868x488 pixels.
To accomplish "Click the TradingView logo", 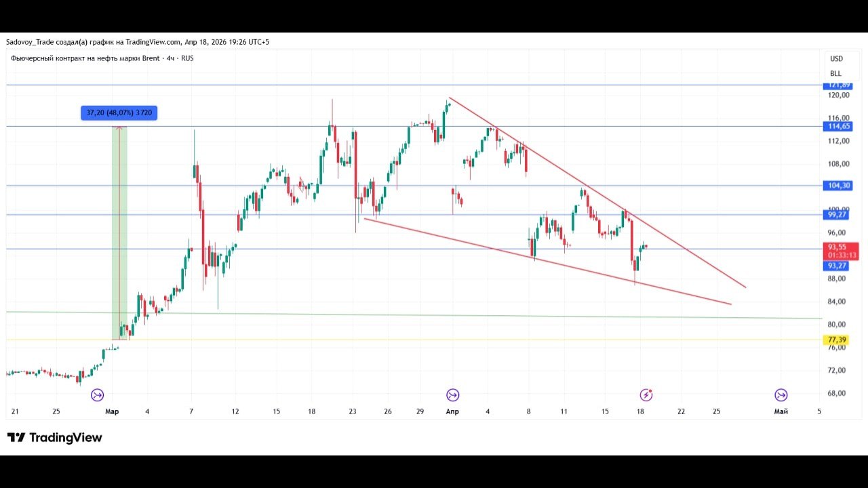I will [54, 438].
